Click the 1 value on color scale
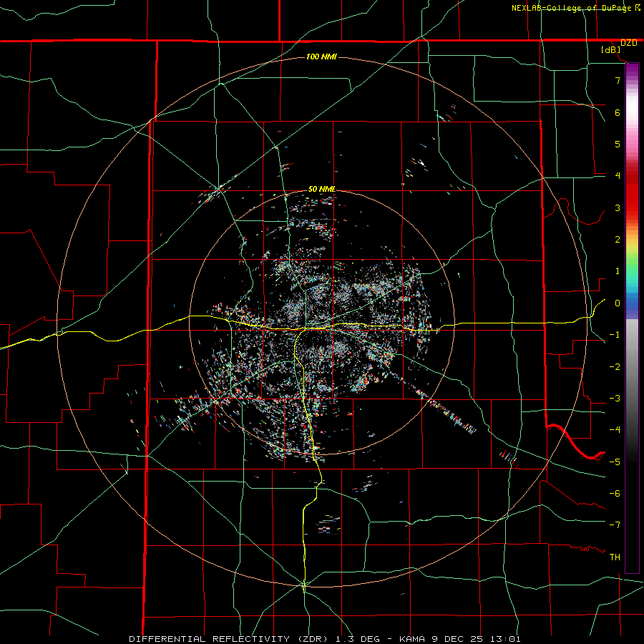The height and width of the screenshot is (644, 644). click(x=618, y=271)
